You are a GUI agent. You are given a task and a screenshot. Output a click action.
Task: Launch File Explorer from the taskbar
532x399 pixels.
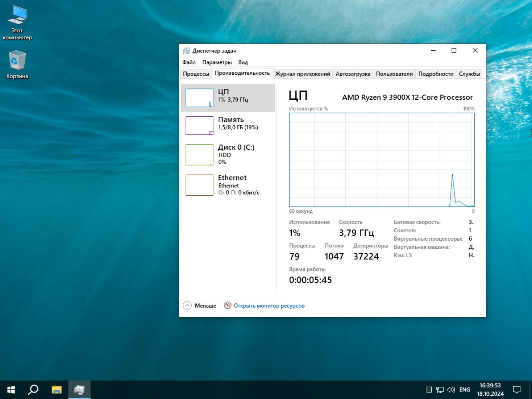pos(57,389)
